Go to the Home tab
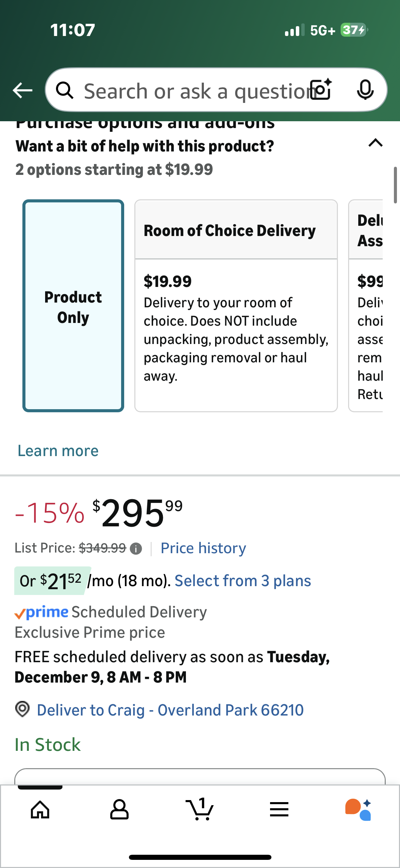Viewport: 400px width, 868px height. pyautogui.click(x=40, y=810)
